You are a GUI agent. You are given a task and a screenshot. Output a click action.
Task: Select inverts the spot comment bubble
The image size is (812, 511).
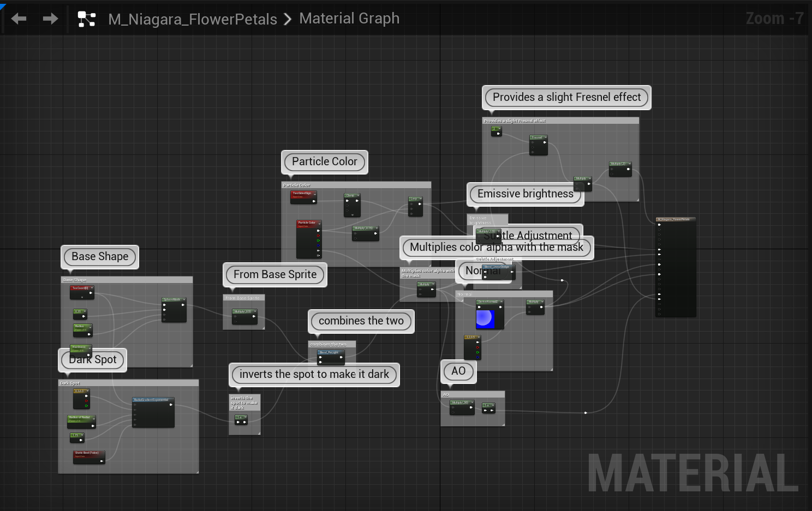pos(314,374)
